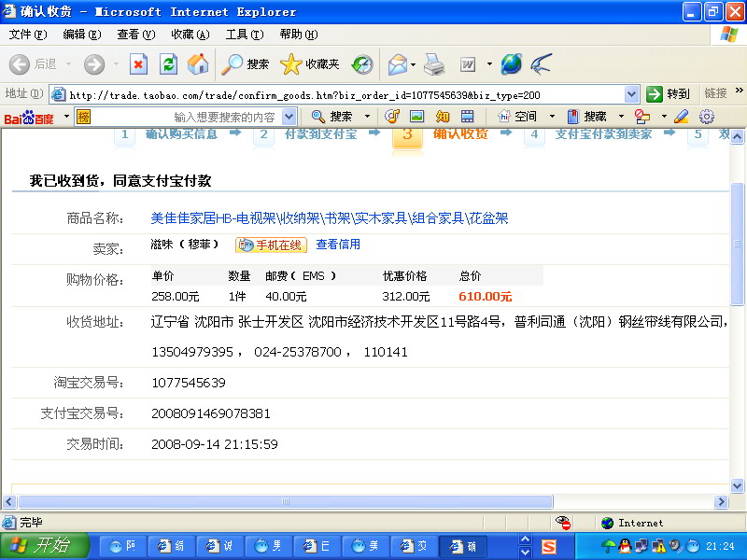Click the popup blocker icon in Baidu toolbar
Image resolution: width=747 pixels, height=560 pixels.
point(642,116)
